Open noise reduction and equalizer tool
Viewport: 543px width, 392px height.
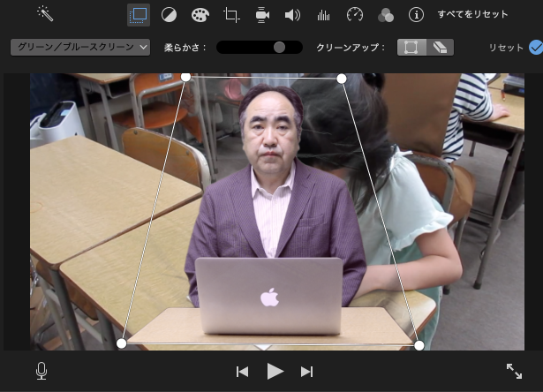click(323, 15)
